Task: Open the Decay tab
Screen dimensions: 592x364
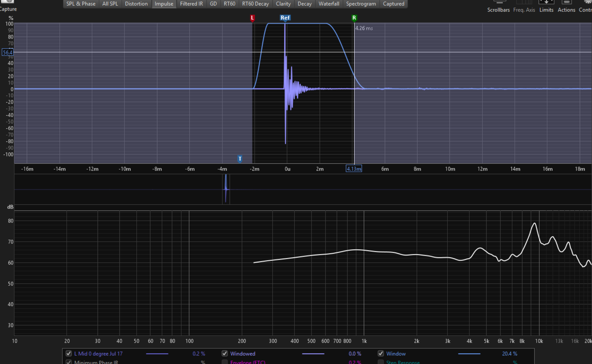Action: 304,4
